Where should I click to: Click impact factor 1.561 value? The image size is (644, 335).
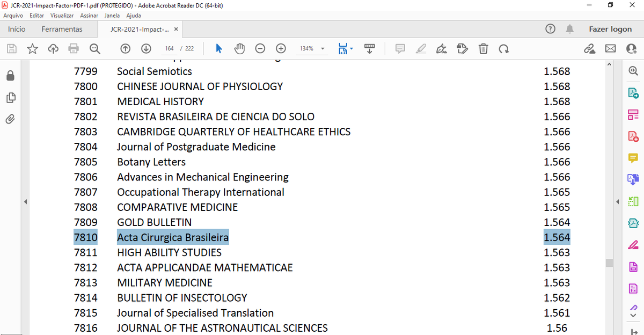tap(557, 313)
